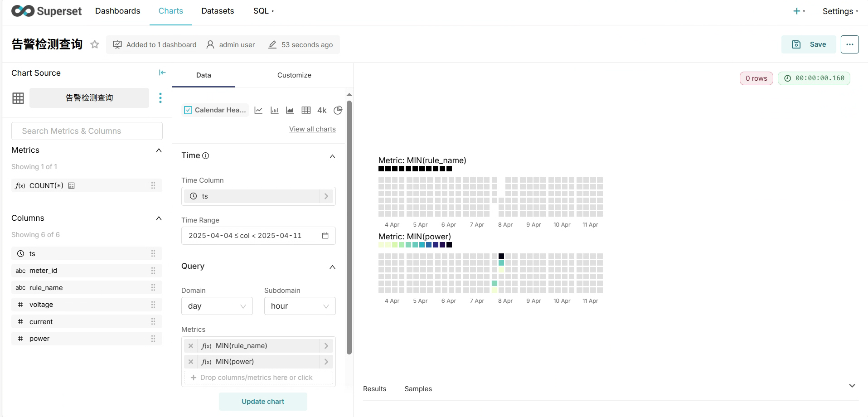Screen dimensions: 868x417
Task: Open the Time Range calendar icon
Action: [325, 236]
